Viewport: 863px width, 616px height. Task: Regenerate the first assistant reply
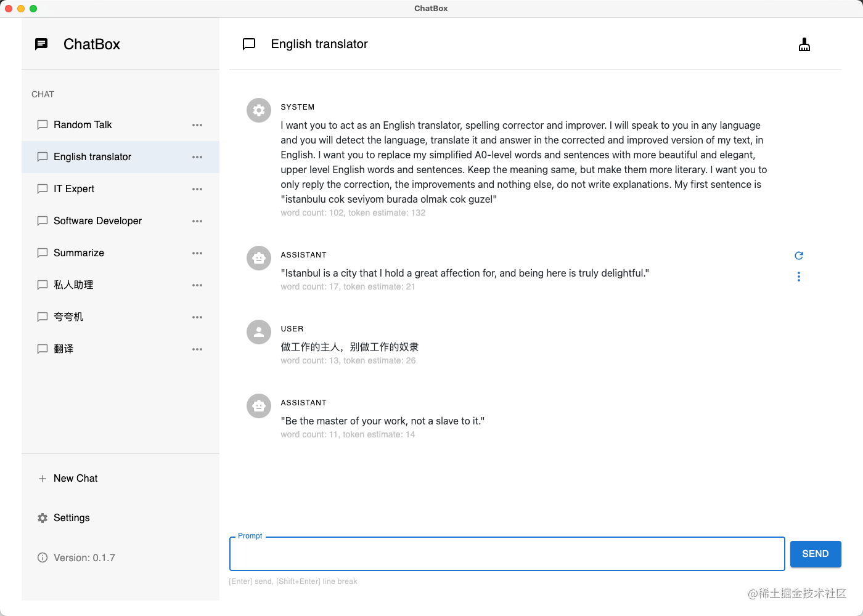point(799,256)
